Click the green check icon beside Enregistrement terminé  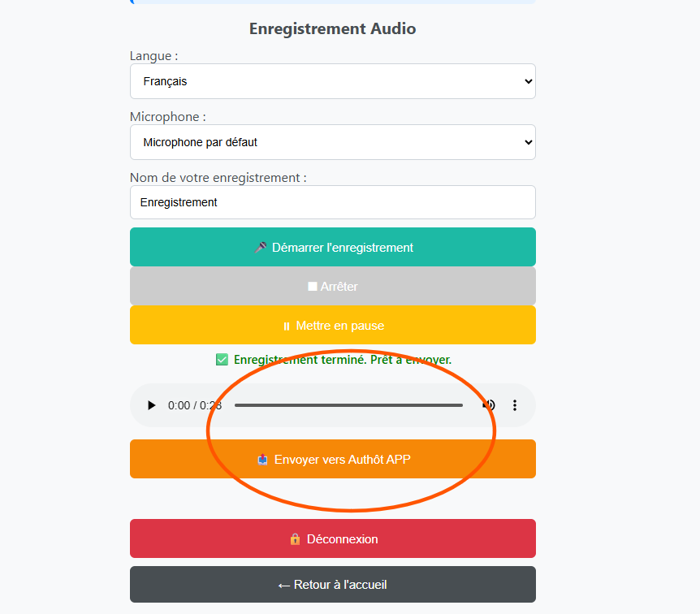point(222,360)
